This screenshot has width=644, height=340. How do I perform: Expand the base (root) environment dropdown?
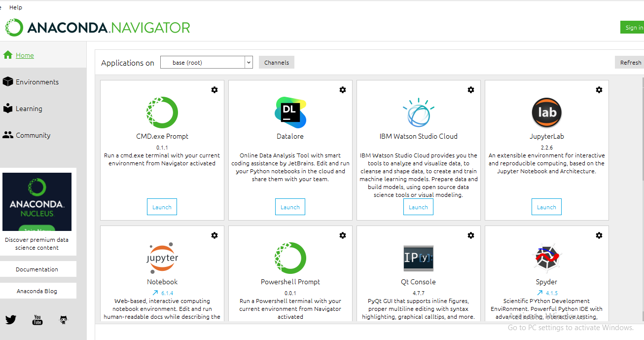pyautogui.click(x=249, y=63)
